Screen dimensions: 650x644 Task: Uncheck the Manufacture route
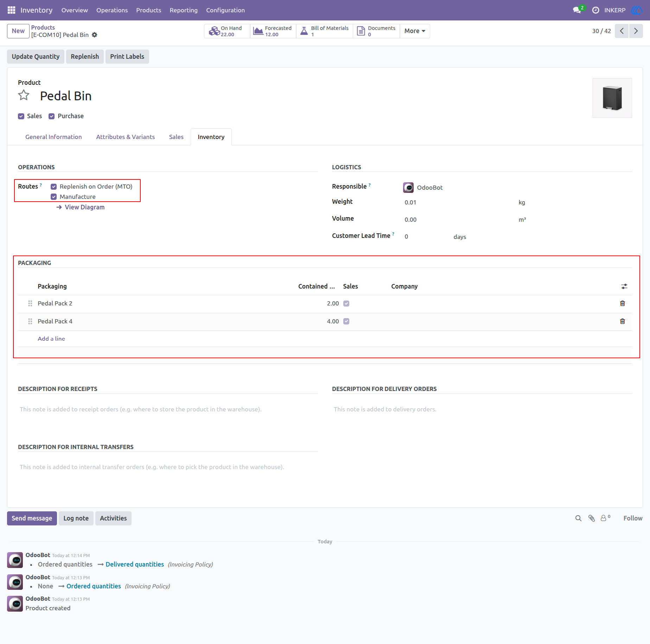point(54,197)
